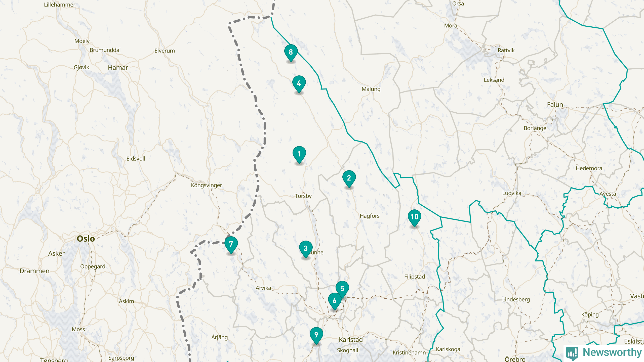Select the Hagfors label
The width and height of the screenshot is (644, 362).
(x=370, y=216)
